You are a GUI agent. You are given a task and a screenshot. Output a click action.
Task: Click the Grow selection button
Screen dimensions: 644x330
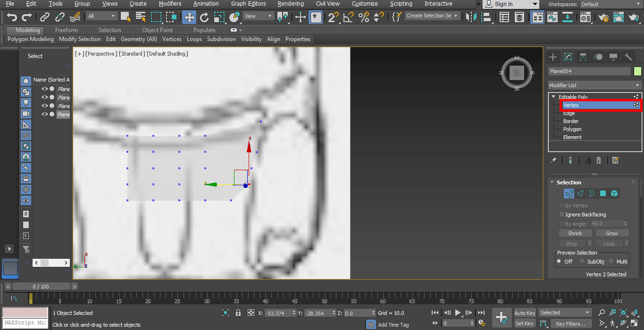point(612,233)
